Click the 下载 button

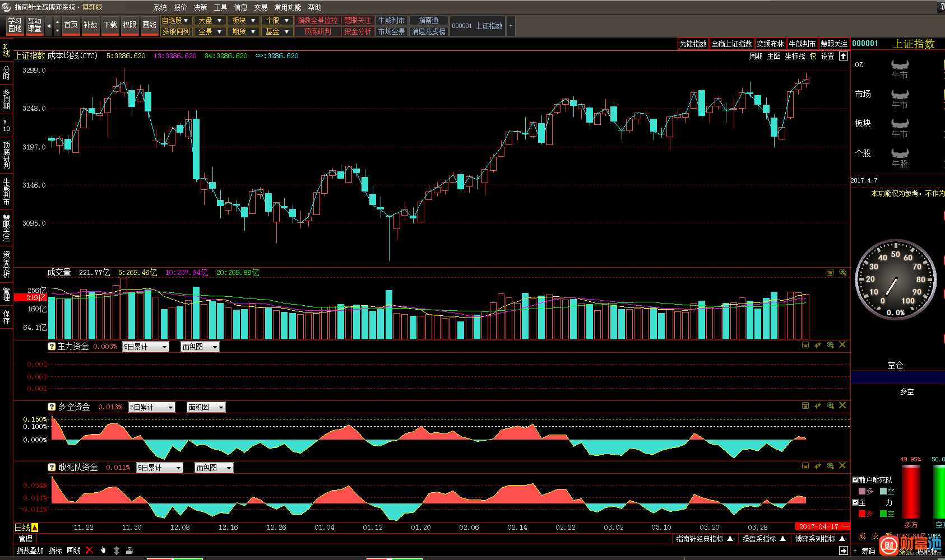110,25
